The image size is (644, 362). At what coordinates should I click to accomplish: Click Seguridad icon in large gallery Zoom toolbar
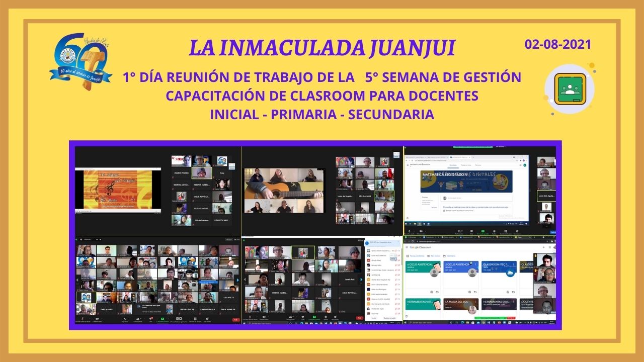125,319
